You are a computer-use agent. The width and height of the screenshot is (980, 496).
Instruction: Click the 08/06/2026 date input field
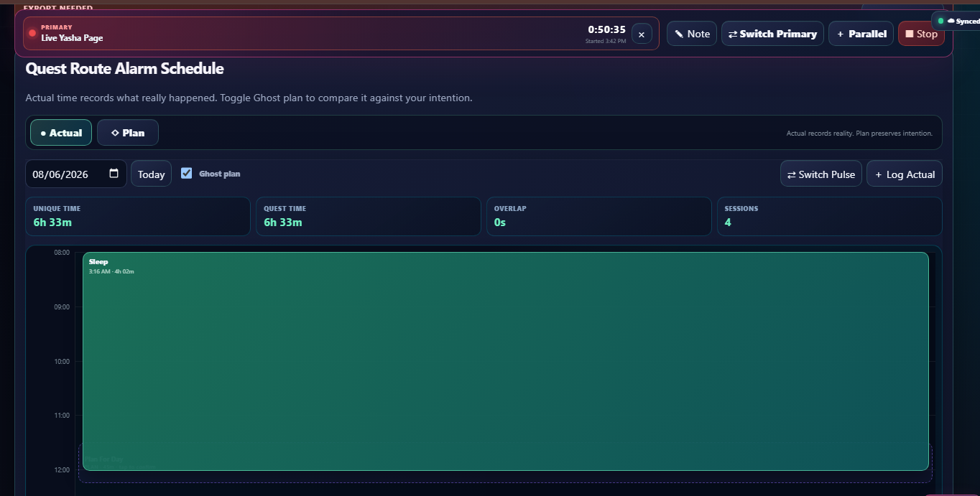[76, 174]
